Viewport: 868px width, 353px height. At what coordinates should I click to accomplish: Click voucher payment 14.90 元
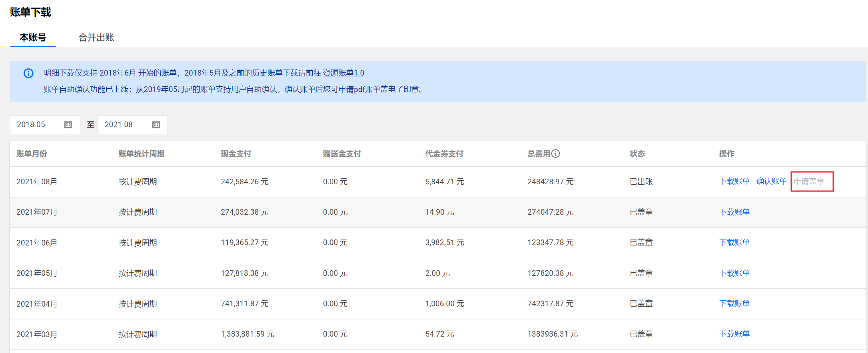[440, 212]
